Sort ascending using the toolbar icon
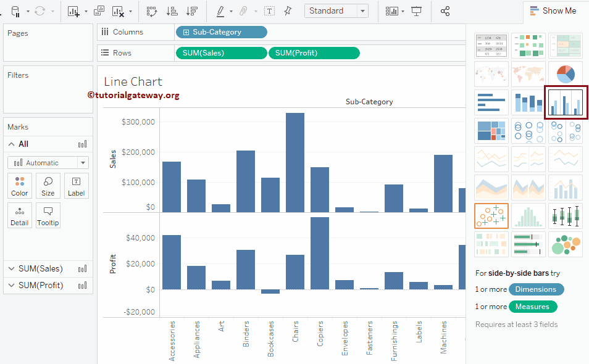589x364 pixels. [x=172, y=11]
